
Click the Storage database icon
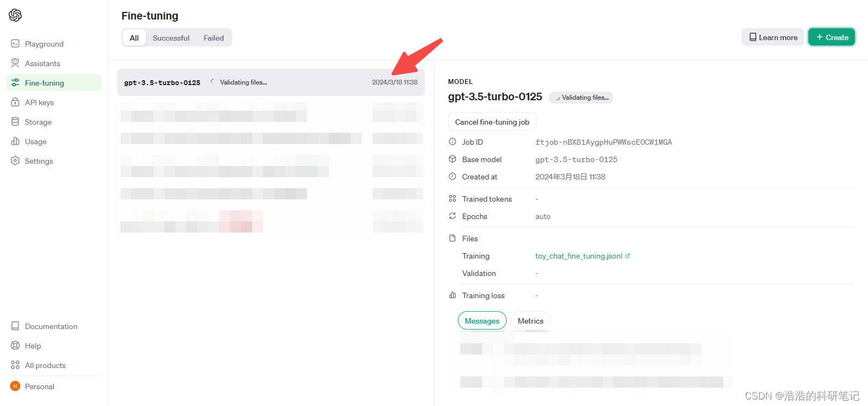tap(15, 121)
